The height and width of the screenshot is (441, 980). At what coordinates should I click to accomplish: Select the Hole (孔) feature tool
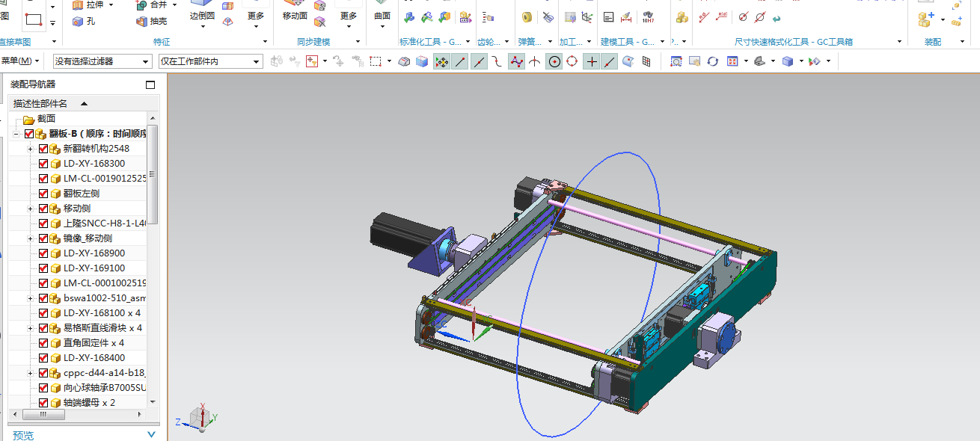pos(84,21)
